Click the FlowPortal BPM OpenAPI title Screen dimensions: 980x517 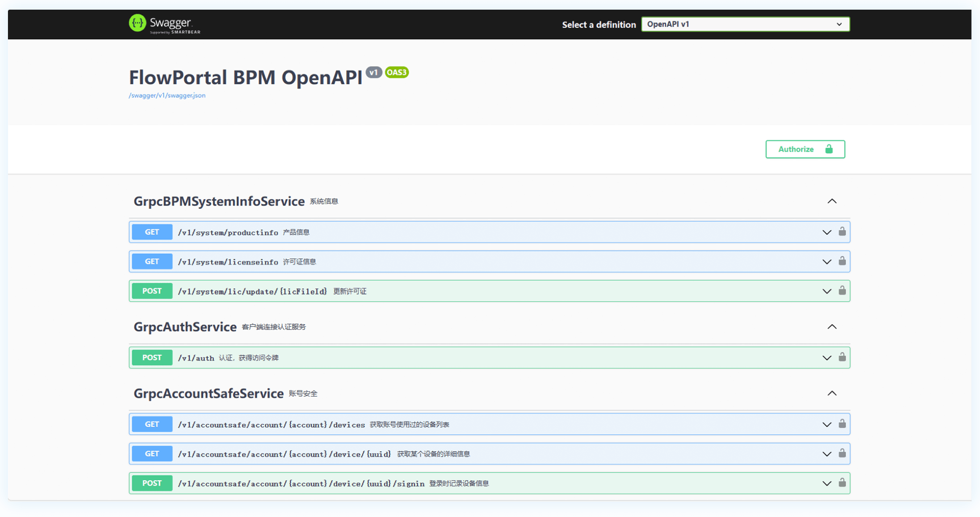point(246,77)
